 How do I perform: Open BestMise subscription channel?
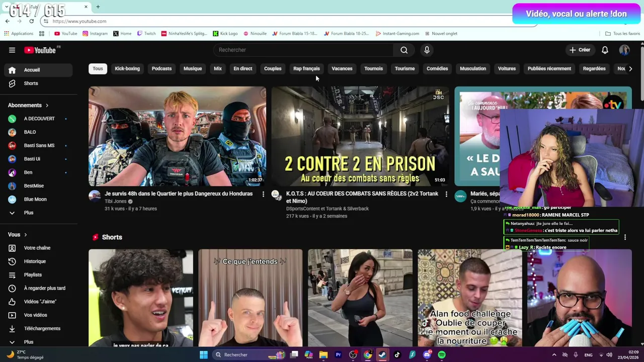tap(38, 186)
